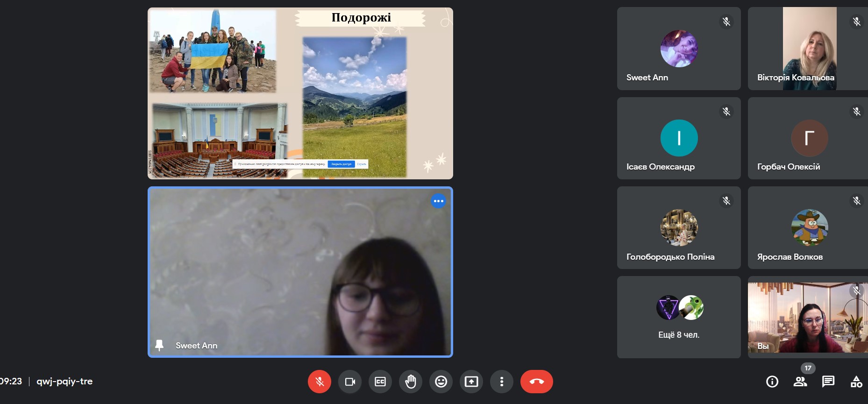Select Вікторія Ковальова's video tile

point(808,49)
